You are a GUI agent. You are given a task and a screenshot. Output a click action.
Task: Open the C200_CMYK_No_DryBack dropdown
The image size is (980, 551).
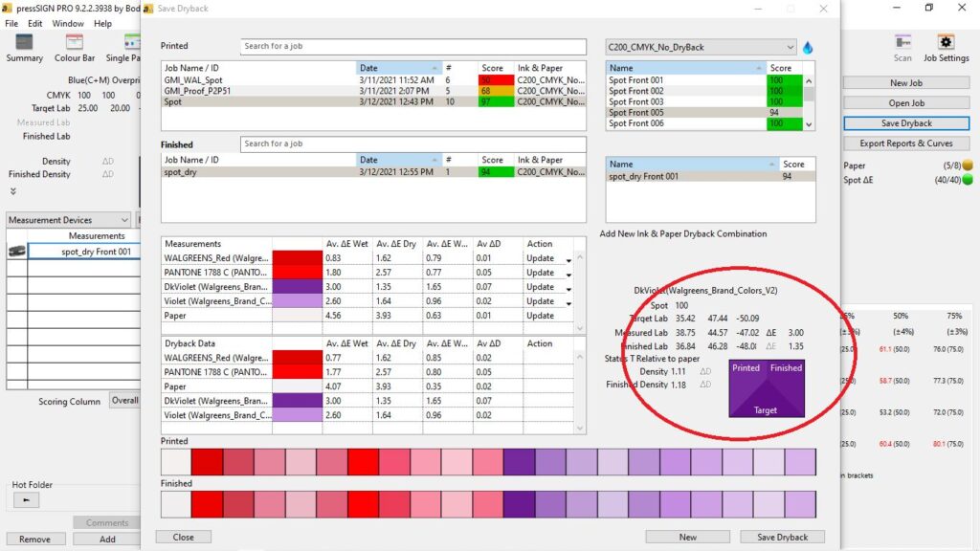(x=700, y=48)
